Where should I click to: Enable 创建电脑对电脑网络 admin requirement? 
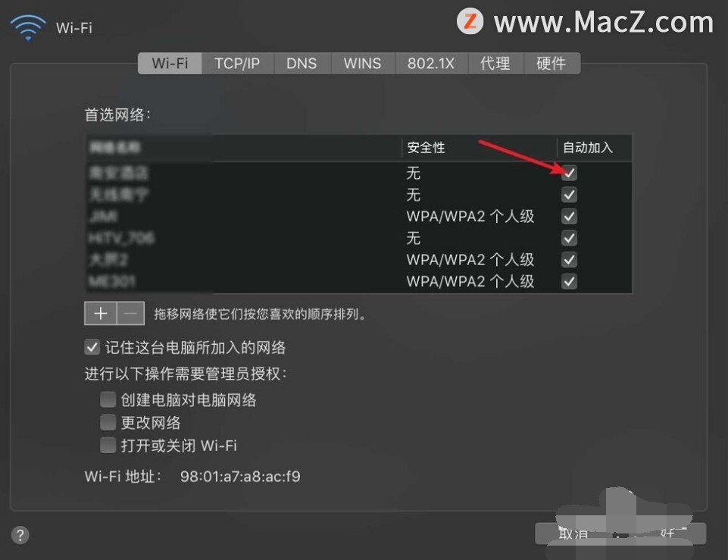point(108,399)
